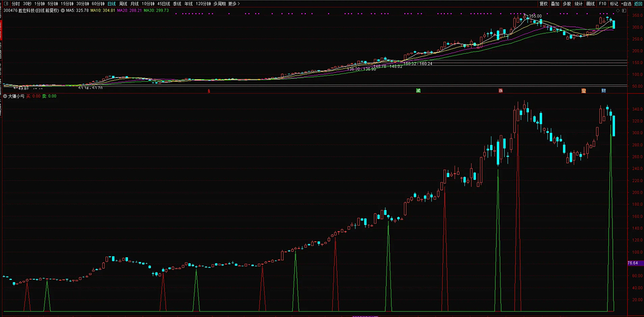Viewport: 644px width, 317px height.
Task: Select the 45日线 period tab
Action: click(164, 3)
